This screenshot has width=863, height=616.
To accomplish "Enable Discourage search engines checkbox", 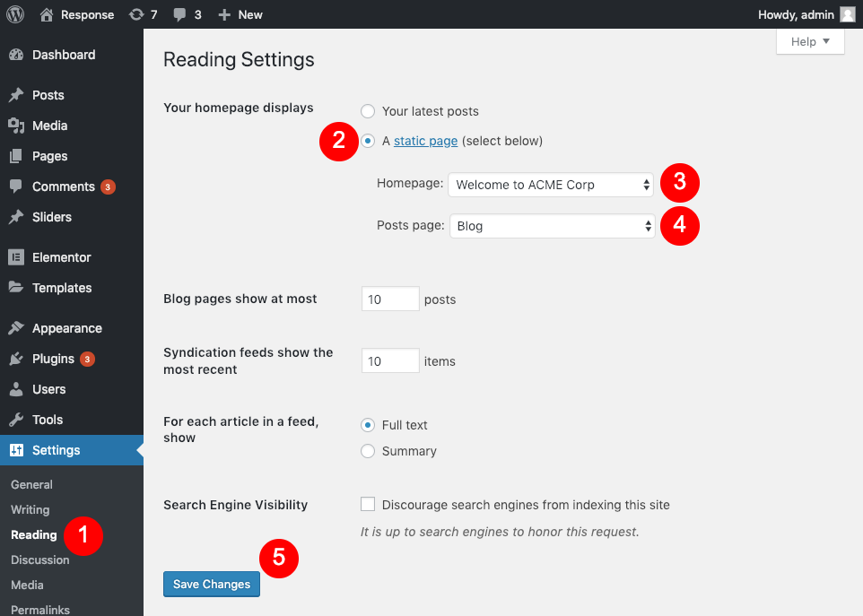I will pos(368,505).
